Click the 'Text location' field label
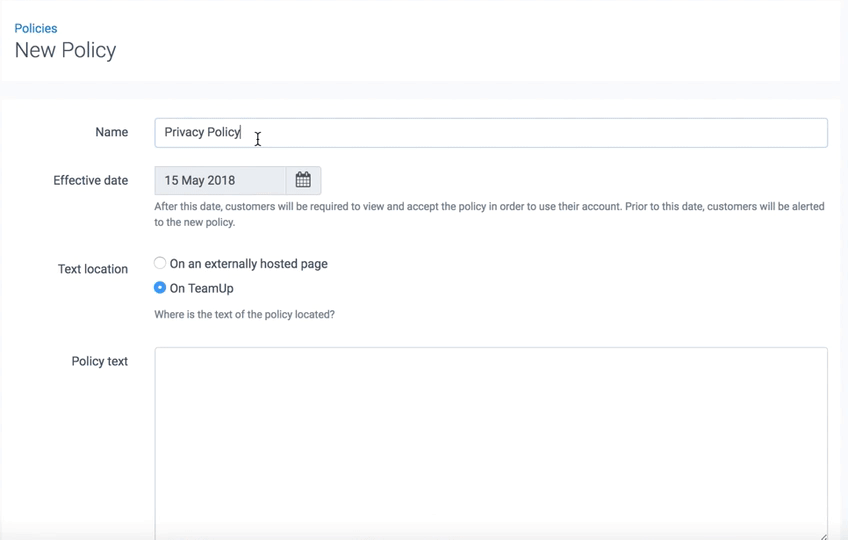The height and width of the screenshot is (540, 848). click(x=92, y=269)
